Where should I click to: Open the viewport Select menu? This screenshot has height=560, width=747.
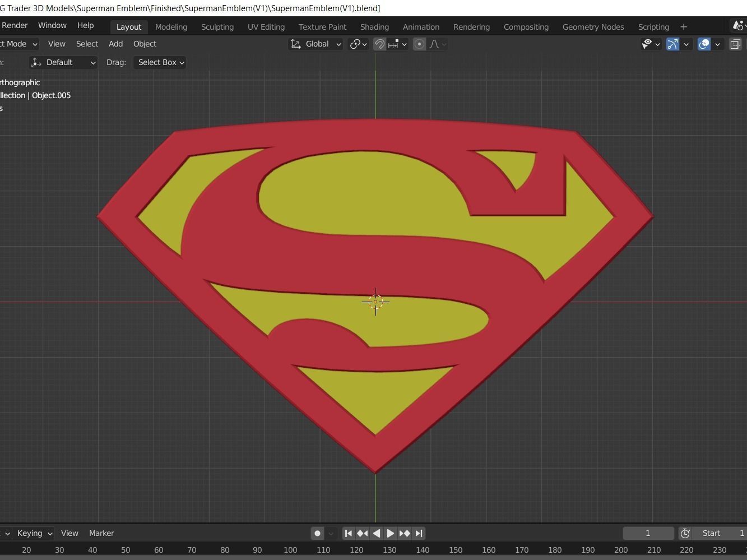[x=87, y=44]
